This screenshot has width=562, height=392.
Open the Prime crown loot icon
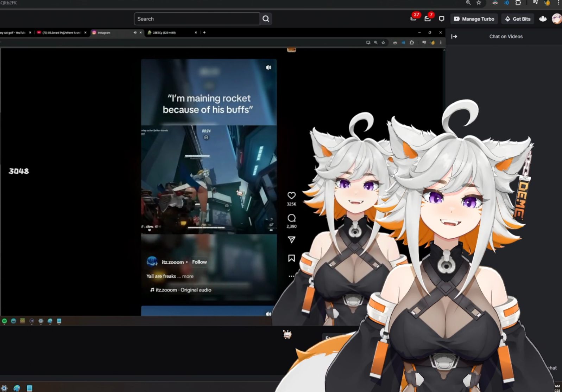[543, 19]
